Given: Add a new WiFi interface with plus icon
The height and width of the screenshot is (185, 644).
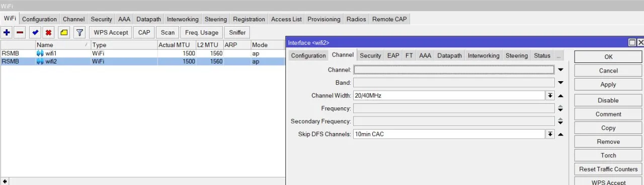Looking at the screenshot, I should point(7,32).
